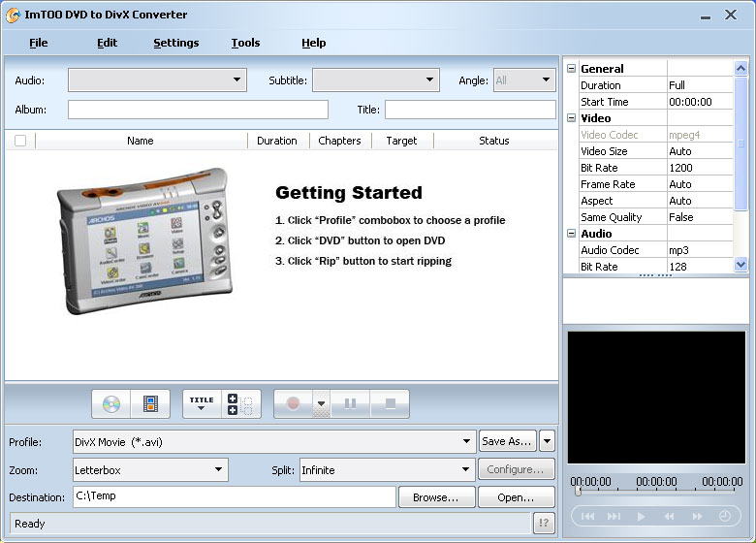Click the Stop ripping toolbar button

390,403
